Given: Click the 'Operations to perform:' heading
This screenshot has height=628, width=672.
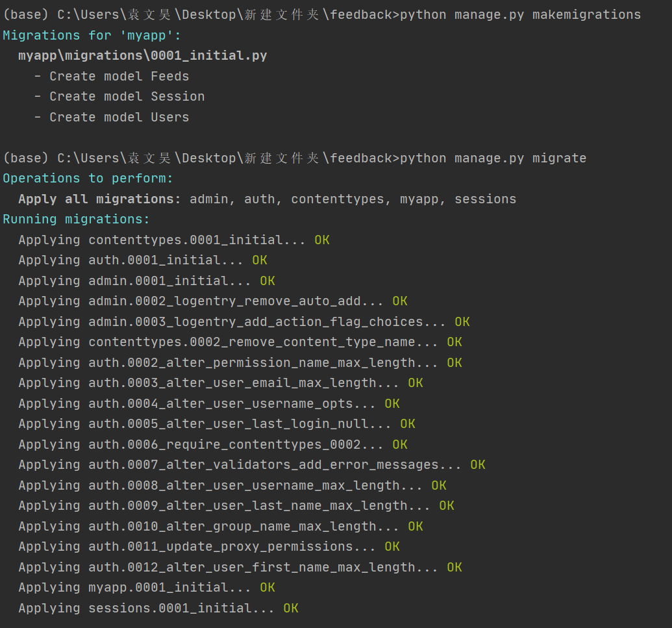Looking at the screenshot, I should point(88,179).
